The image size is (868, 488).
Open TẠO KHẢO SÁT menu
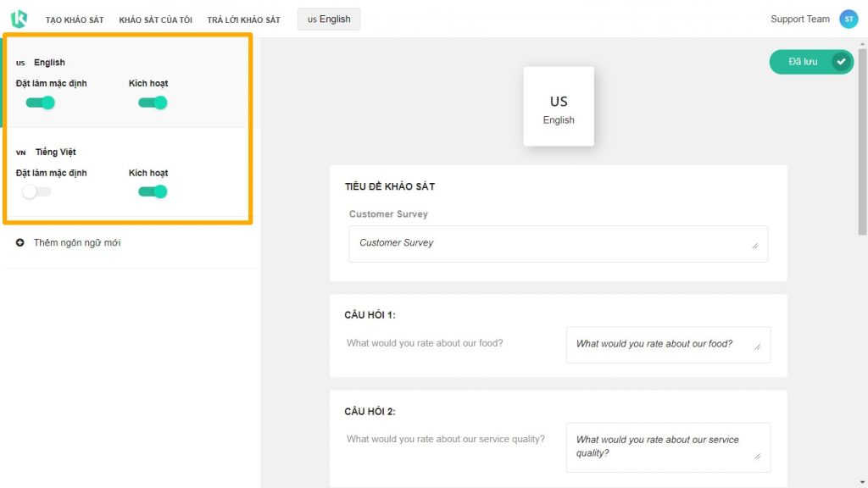[x=75, y=20]
